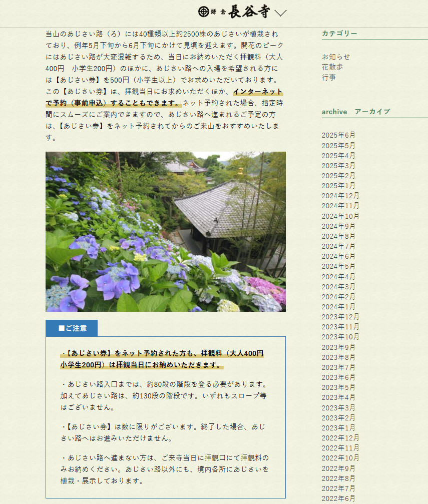428x504 pixels.
Task: Open archive 2022年11月
Action: (x=340, y=448)
